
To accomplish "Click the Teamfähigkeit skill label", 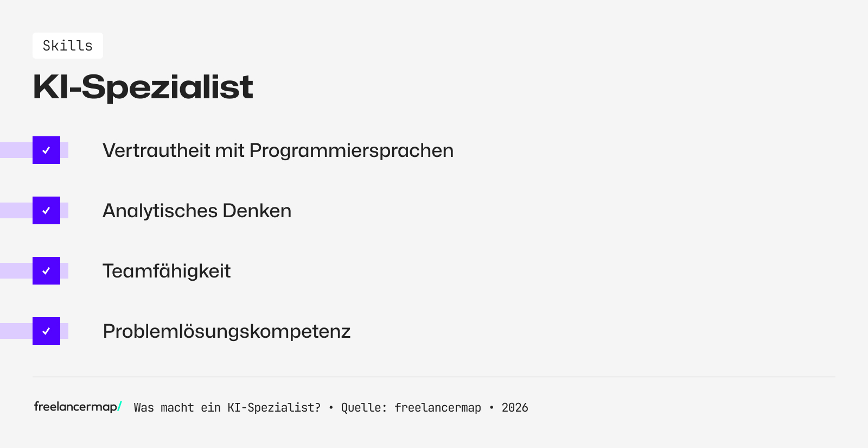I will coord(167,271).
